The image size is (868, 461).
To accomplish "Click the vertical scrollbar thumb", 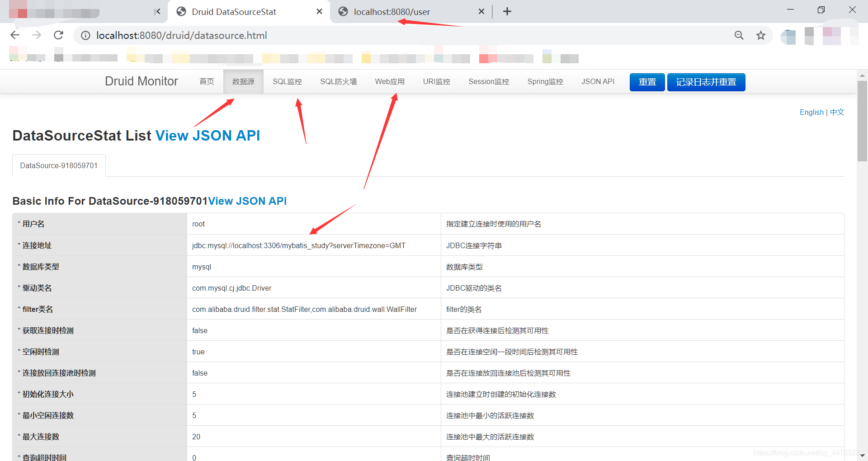I will coord(862,121).
